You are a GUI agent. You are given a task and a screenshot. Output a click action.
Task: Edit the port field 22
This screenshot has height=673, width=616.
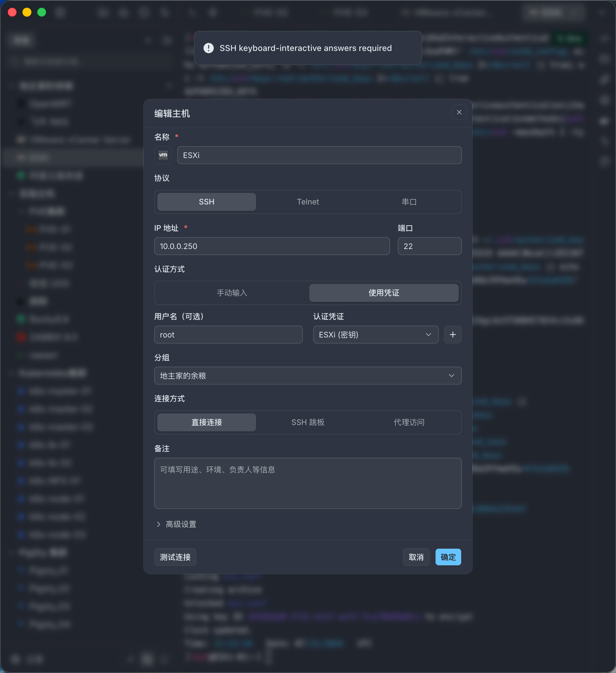[x=429, y=246]
